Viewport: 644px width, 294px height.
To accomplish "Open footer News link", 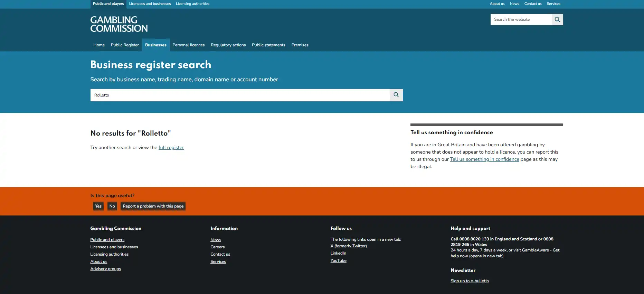I will (216, 240).
